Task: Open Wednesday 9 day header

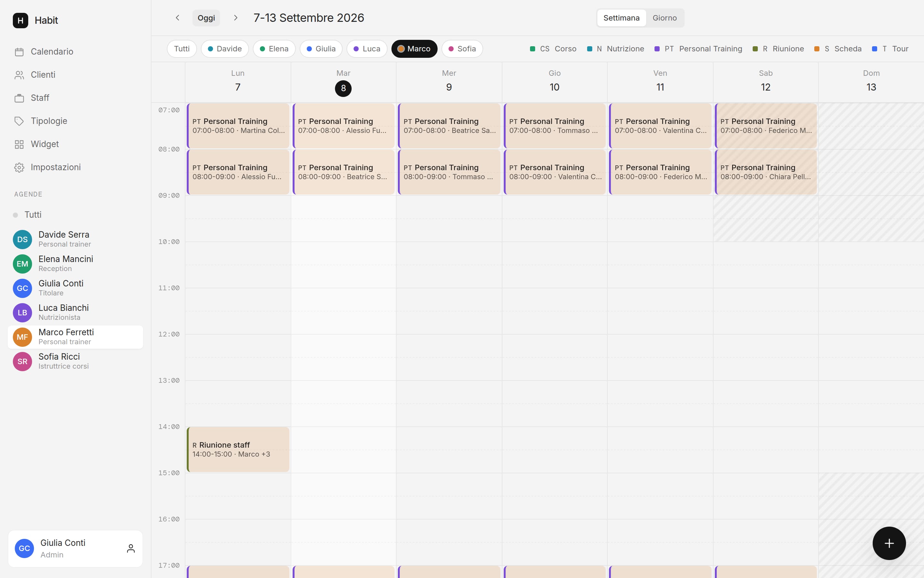Action: [449, 82]
